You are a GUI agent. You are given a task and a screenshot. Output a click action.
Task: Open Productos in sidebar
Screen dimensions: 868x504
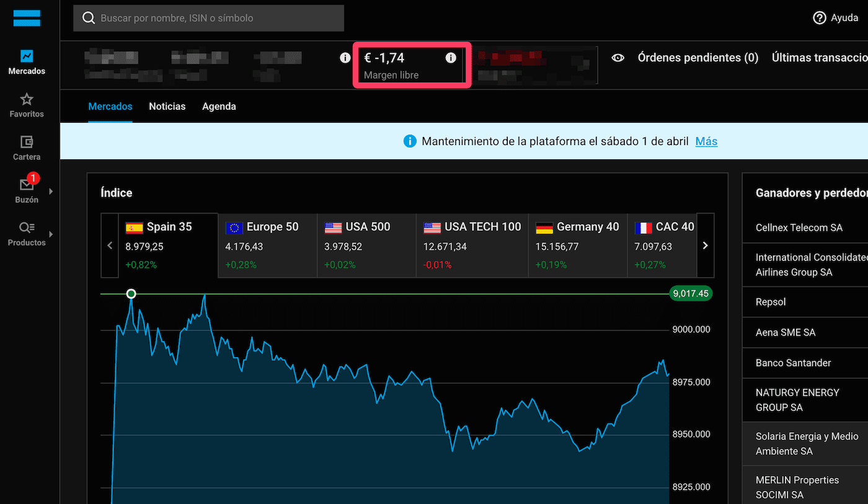click(27, 234)
